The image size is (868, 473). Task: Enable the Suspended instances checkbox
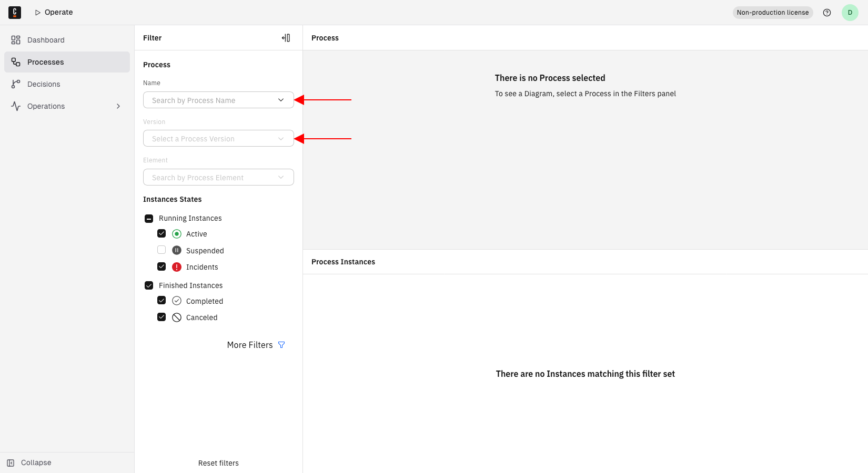point(162,250)
